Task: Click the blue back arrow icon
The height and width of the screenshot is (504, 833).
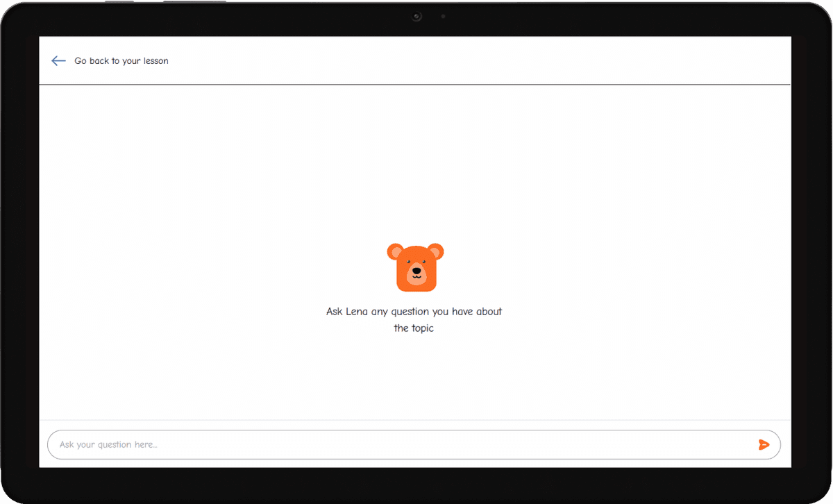Action: click(58, 61)
